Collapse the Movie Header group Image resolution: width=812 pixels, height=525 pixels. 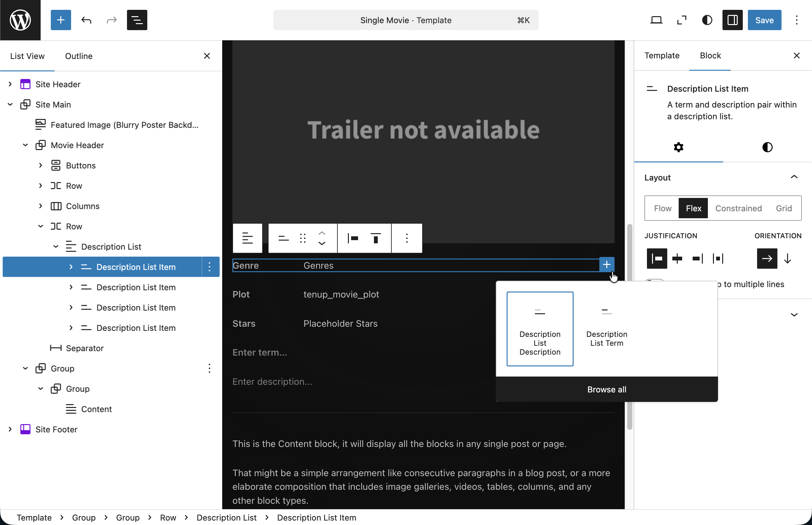(x=25, y=145)
